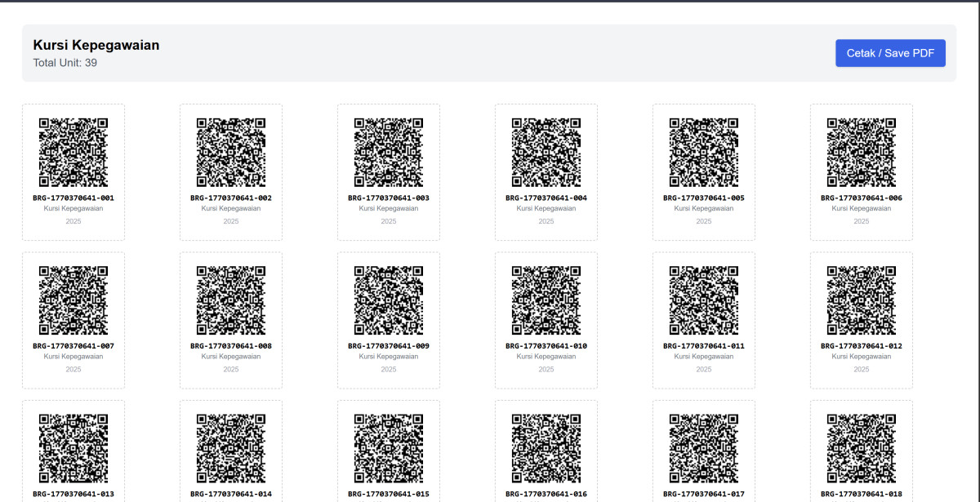The width and height of the screenshot is (980, 502).
Task: Click the label text BRG-1770370641-012
Action: [862, 346]
